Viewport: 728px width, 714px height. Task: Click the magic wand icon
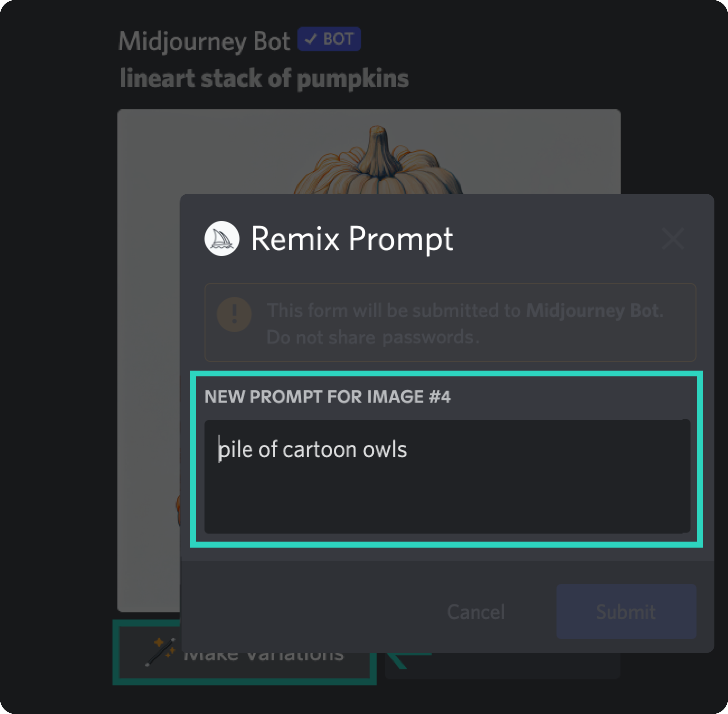(160, 652)
